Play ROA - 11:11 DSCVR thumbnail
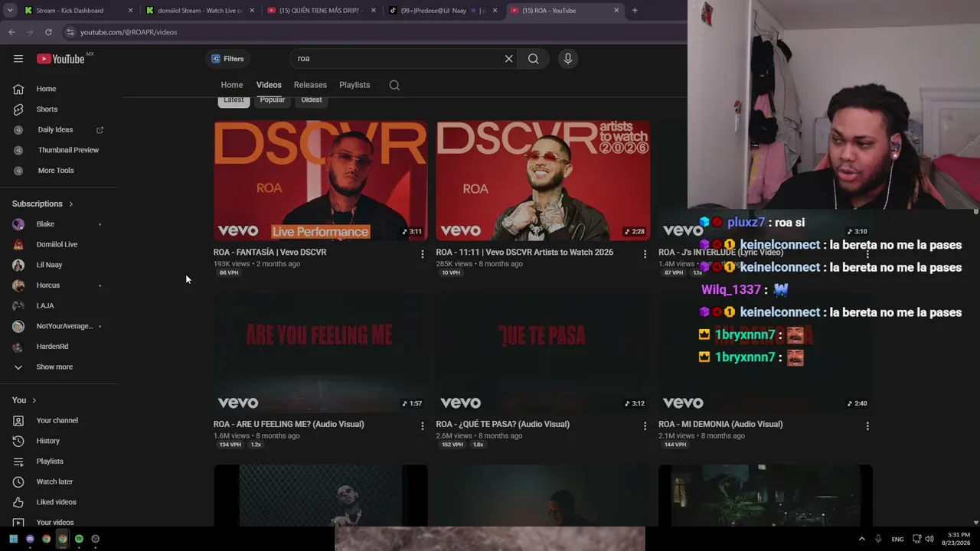The width and height of the screenshot is (980, 551). (x=544, y=181)
